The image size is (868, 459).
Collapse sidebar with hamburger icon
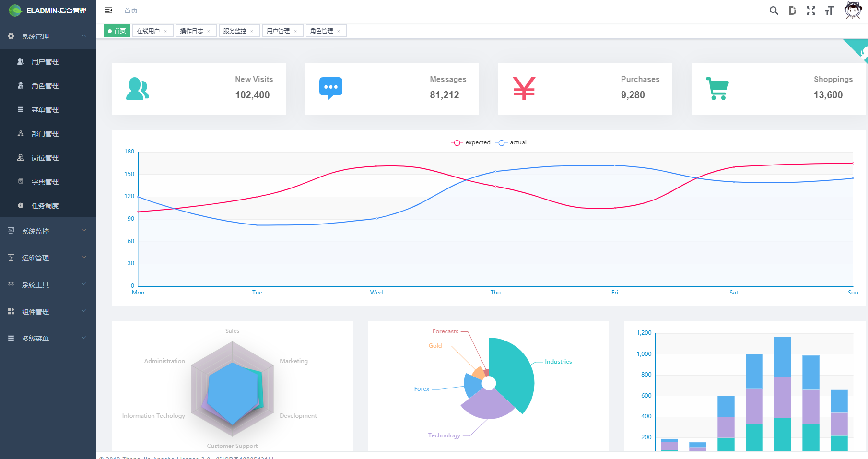click(108, 10)
